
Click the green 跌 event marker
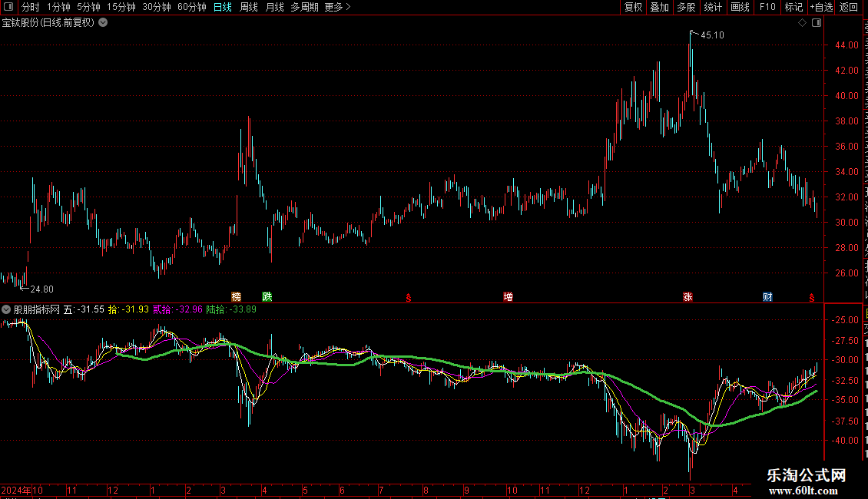267,296
